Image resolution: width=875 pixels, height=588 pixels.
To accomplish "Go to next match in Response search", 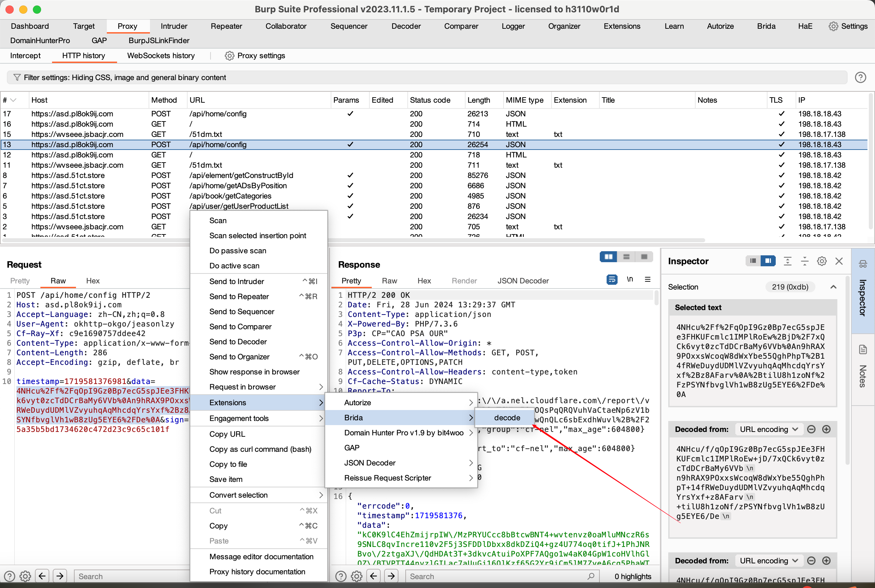I will (391, 576).
